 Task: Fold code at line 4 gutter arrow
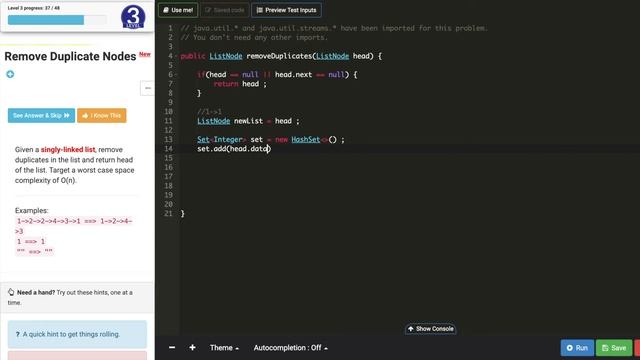(176, 56)
